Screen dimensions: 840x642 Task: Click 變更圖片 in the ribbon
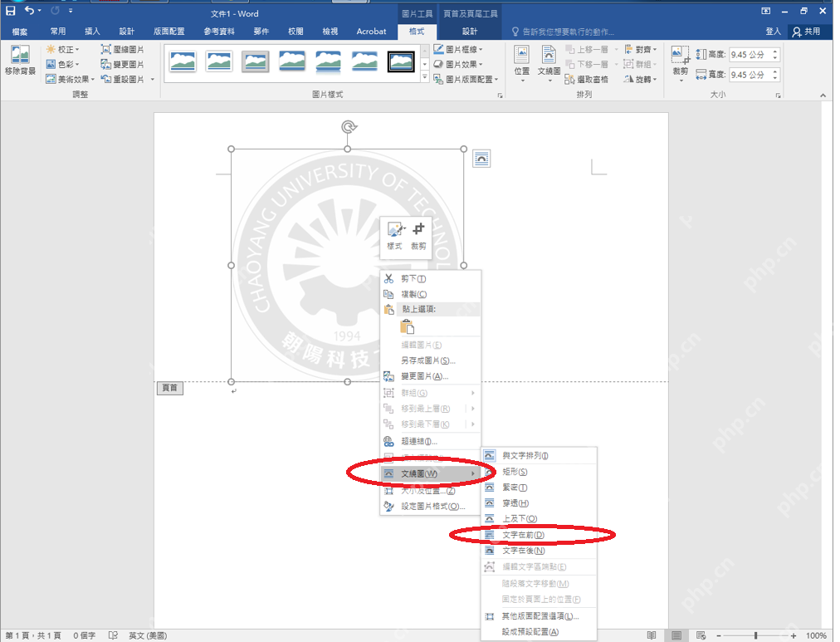(x=123, y=64)
